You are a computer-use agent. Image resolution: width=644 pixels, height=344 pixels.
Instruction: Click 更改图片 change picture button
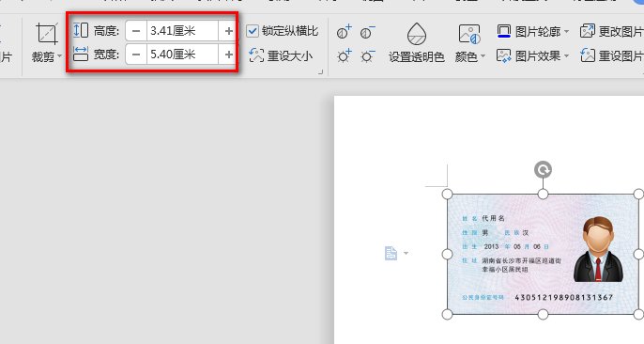611,31
